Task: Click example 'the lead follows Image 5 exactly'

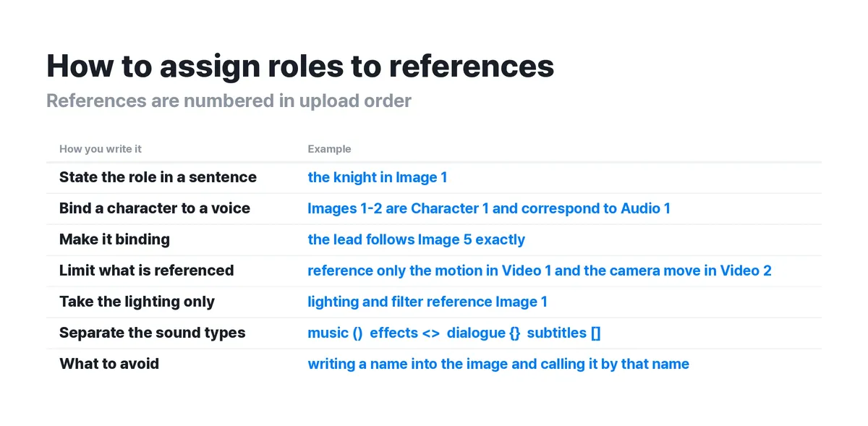Action: pyautogui.click(x=417, y=239)
